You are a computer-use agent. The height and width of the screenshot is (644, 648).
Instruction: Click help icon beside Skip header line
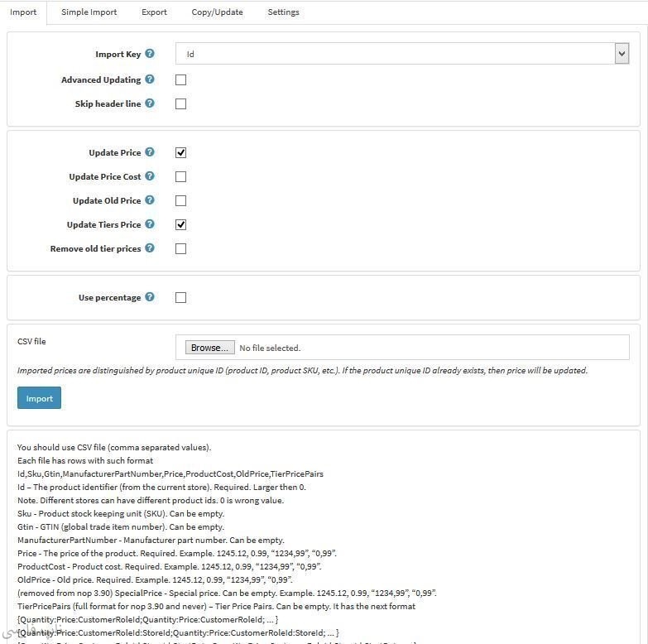click(150, 103)
